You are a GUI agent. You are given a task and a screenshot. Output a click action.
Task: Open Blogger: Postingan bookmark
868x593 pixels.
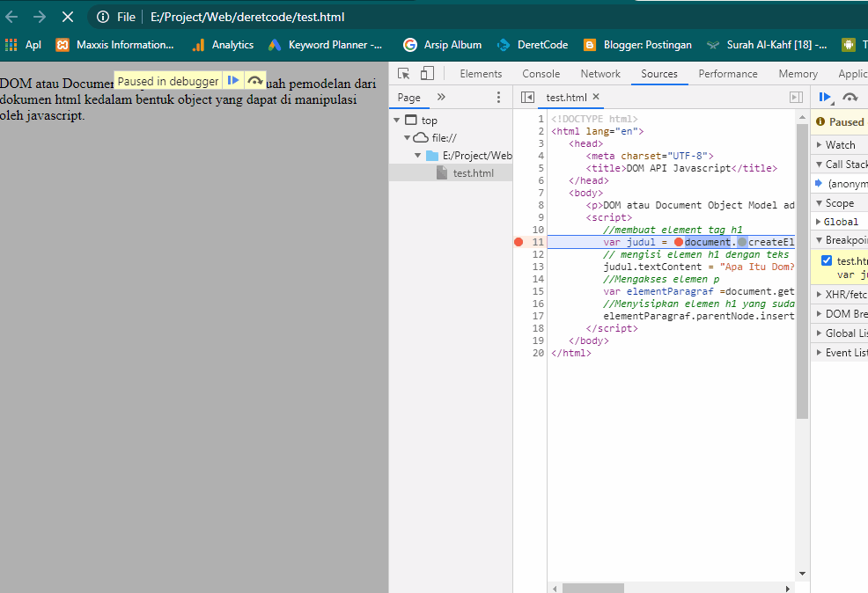637,45
